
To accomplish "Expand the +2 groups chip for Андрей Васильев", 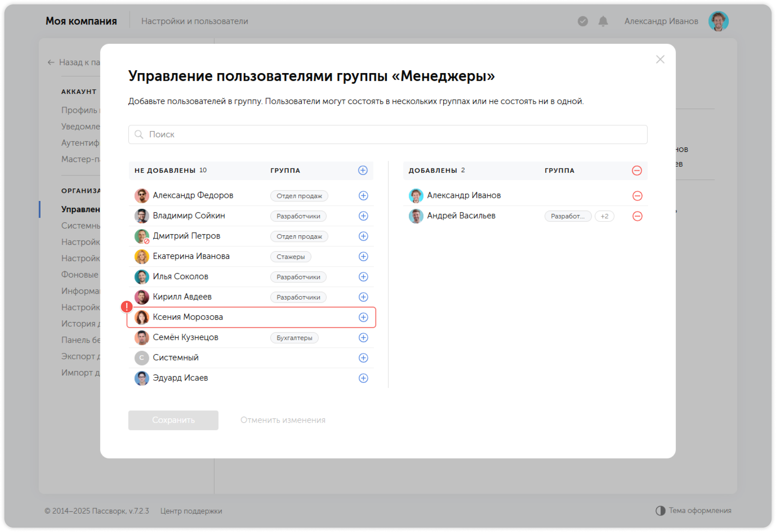I will 605,216.
